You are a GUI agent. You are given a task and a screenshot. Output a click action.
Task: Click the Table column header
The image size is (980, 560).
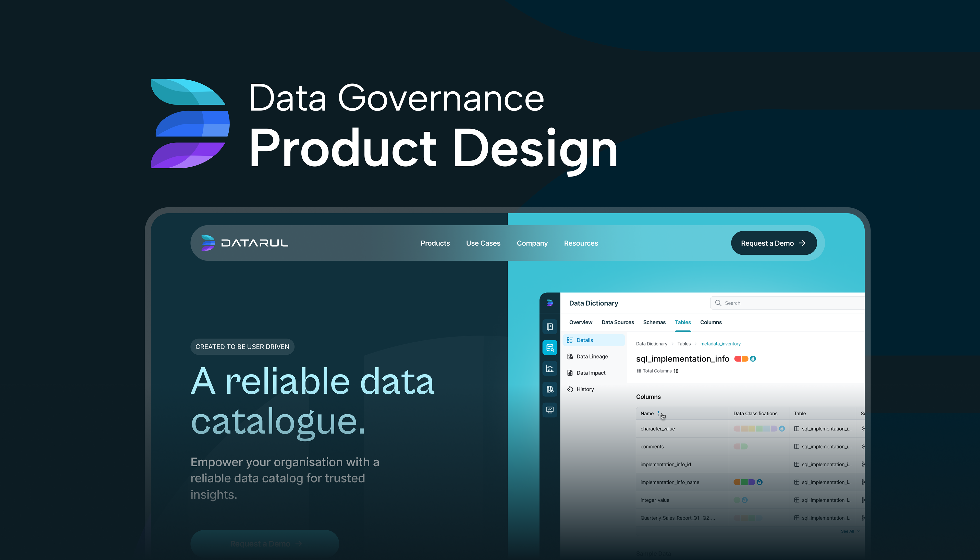click(x=800, y=414)
